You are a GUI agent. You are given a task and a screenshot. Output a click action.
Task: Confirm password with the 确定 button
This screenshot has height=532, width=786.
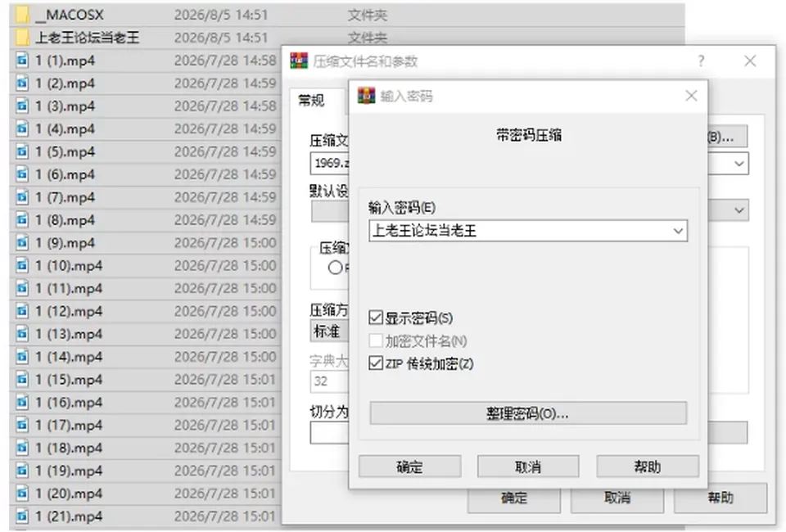click(x=409, y=467)
